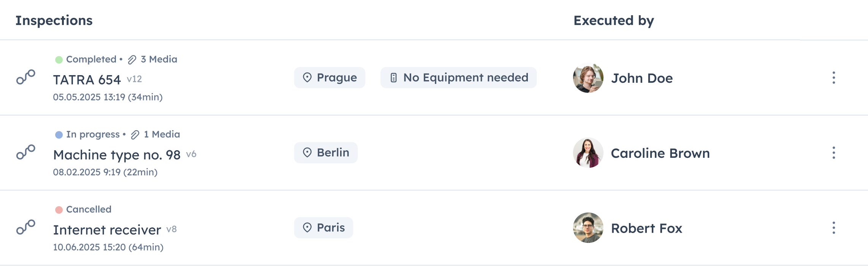Click the Inspections column header

54,20
